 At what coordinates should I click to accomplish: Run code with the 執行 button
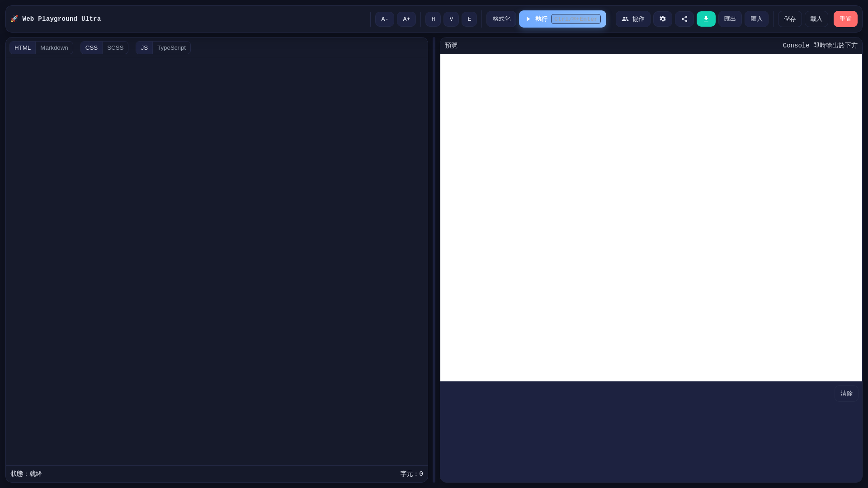coord(562,19)
